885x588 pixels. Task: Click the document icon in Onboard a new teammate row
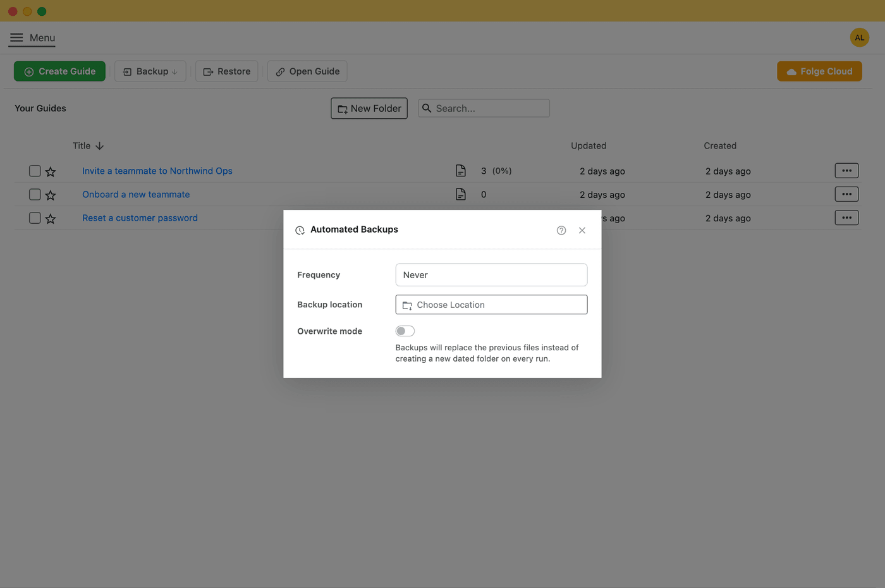[461, 194]
